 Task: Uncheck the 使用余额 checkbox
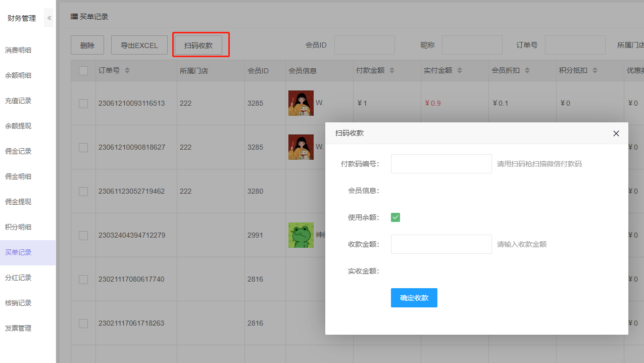tap(395, 217)
